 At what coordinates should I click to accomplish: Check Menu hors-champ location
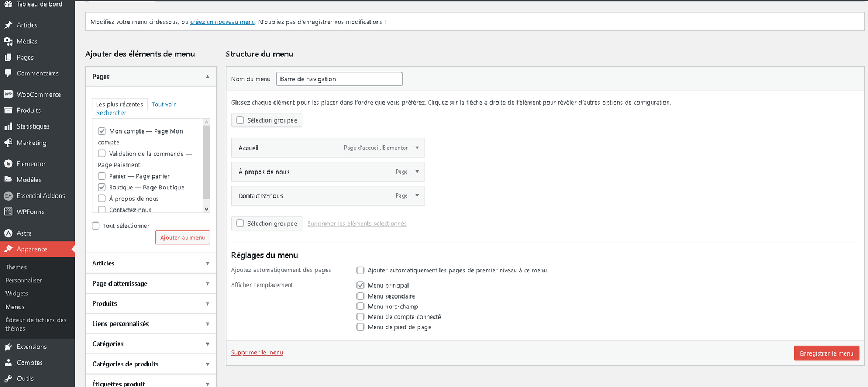pos(360,306)
